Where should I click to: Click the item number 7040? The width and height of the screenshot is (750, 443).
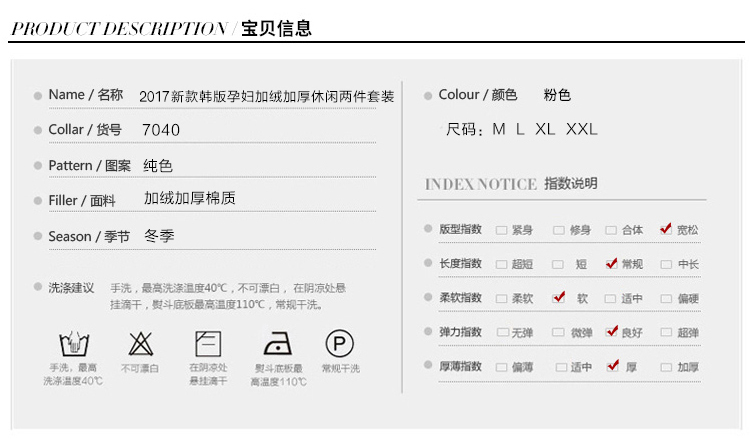[161, 130]
